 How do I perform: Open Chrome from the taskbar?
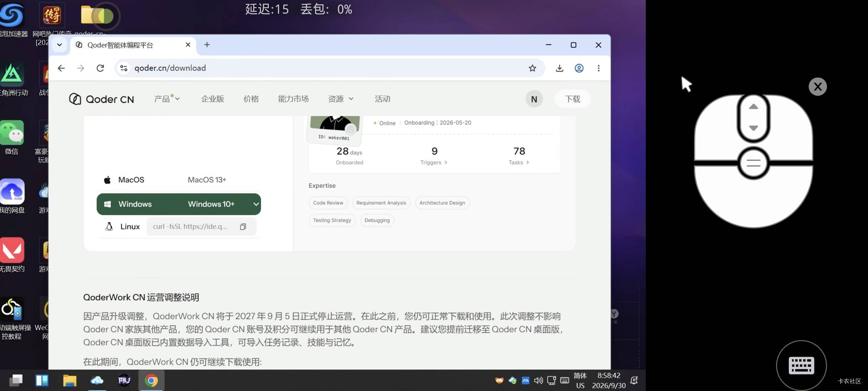(151, 381)
